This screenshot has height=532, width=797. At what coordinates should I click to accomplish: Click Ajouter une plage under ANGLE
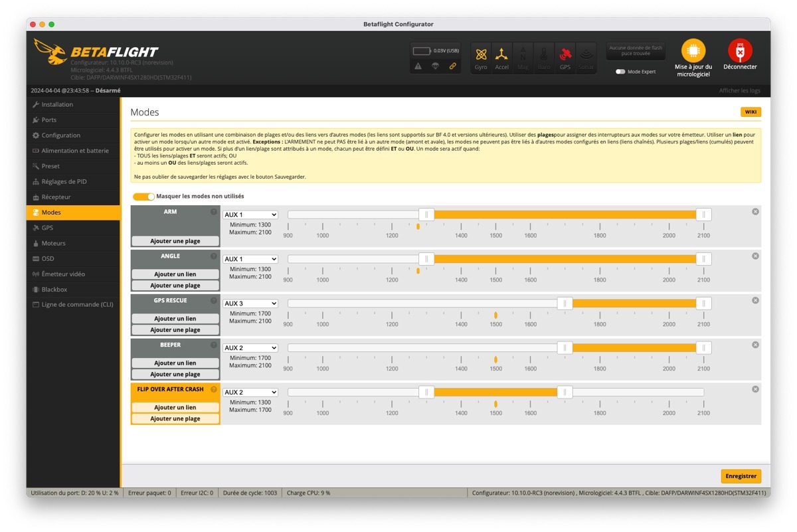(175, 286)
